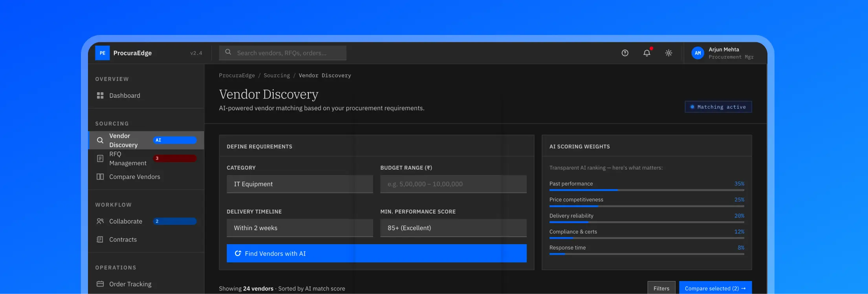Open notifications bell icon
Image resolution: width=868 pixels, height=294 pixels.
coord(647,53)
